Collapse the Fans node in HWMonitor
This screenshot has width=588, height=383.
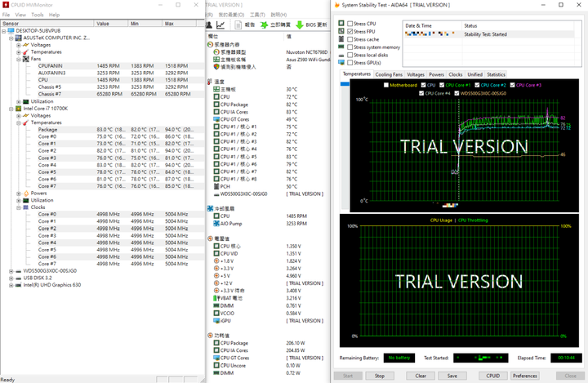tap(19, 60)
